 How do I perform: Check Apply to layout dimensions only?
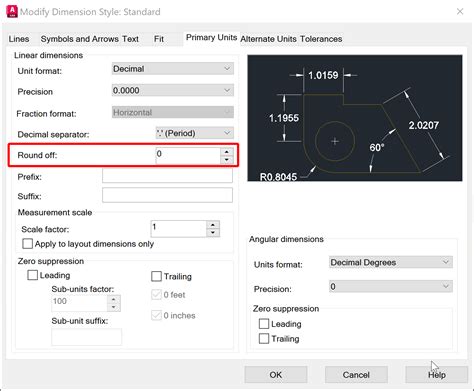28,244
